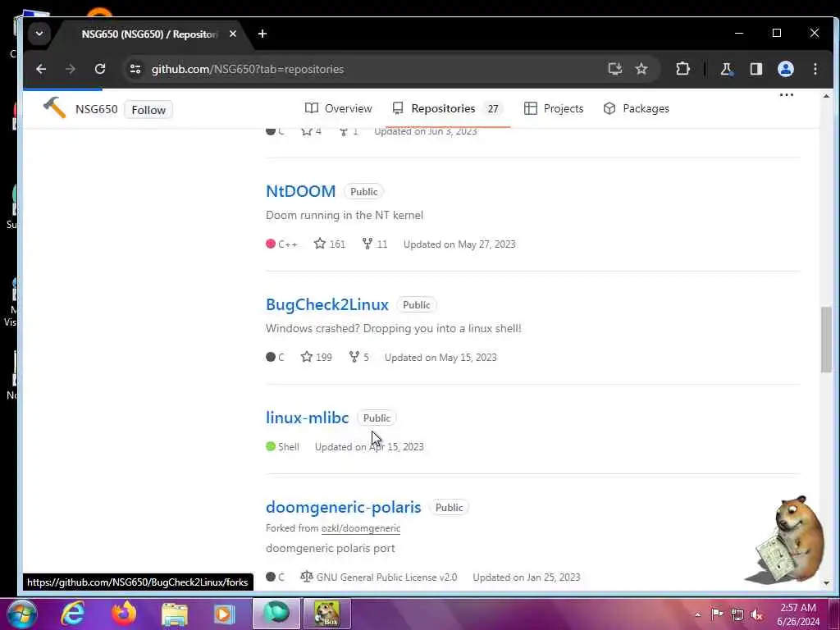The height and width of the screenshot is (630, 840).
Task: Click 'doomgeneric polaris port' description
Action: [330, 549]
